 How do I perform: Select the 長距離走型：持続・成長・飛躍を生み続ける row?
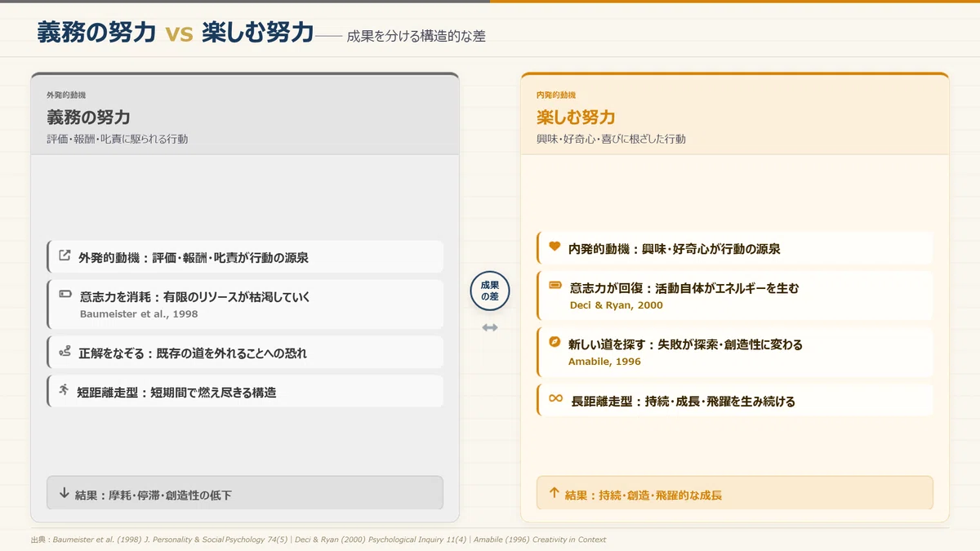pyautogui.click(x=735, y=400)
